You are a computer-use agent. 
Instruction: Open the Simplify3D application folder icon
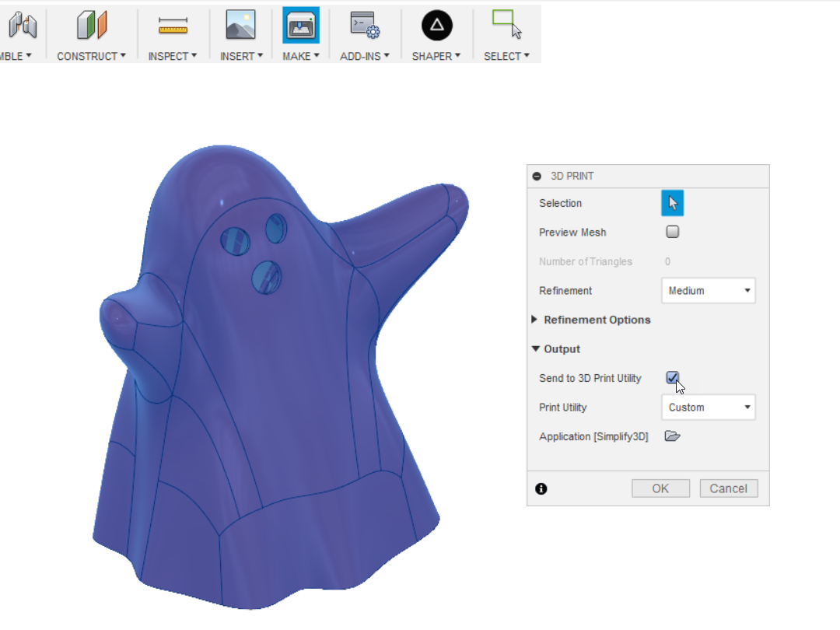coord(672,436)
